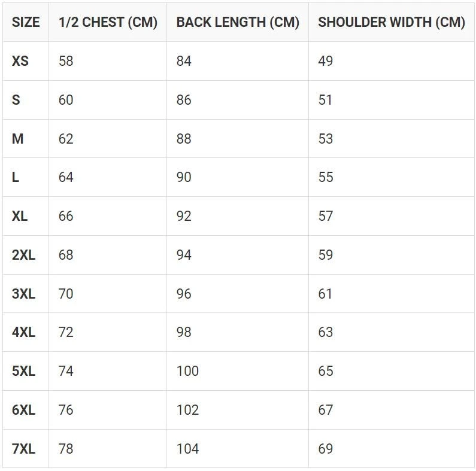Click the chest value 66 for XL
Viewport: 476px width, 471px height.
coord(66,216)
